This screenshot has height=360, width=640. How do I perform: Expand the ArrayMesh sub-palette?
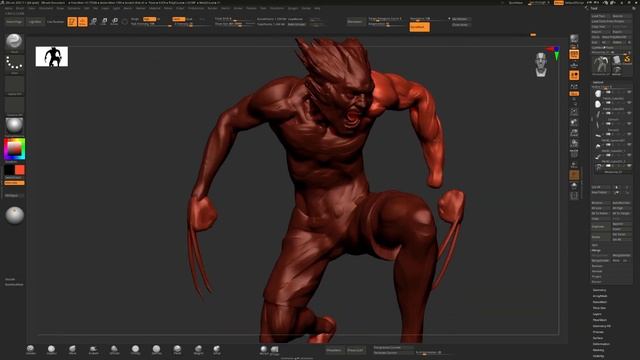tap(600, 296)
